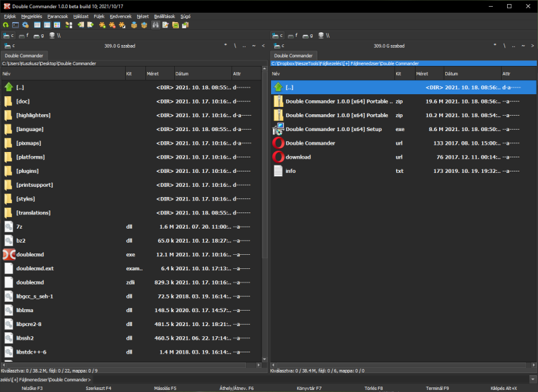Open right panel drive list dropdown
The image size is (538, 392).
click(x=278, y=46)
